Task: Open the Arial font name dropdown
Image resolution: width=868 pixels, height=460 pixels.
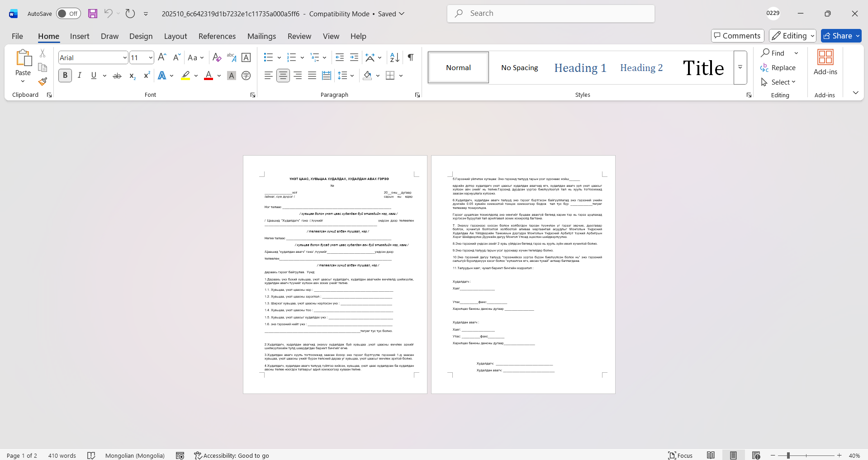Action: [x=125, y=57]
